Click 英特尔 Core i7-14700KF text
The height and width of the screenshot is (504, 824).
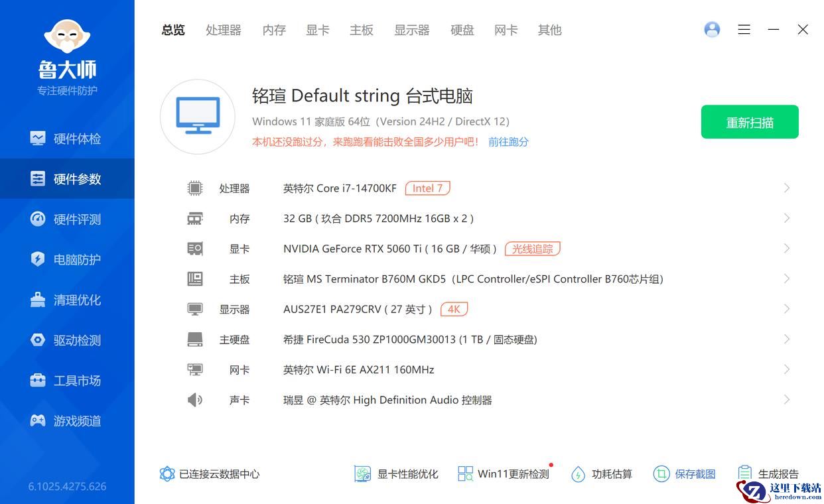[340, 188]
